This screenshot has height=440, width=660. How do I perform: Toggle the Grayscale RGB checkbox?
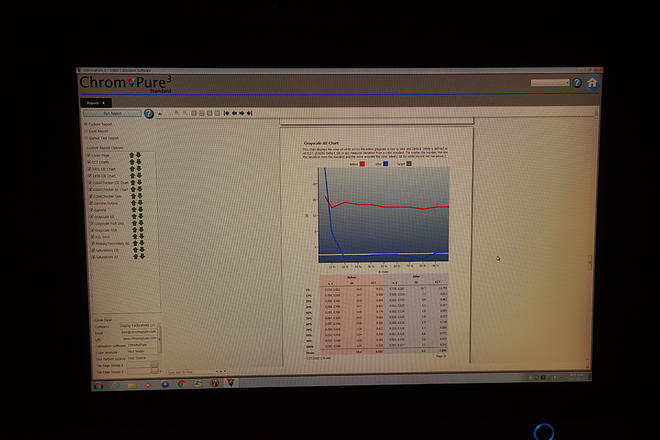click(92, 230)
